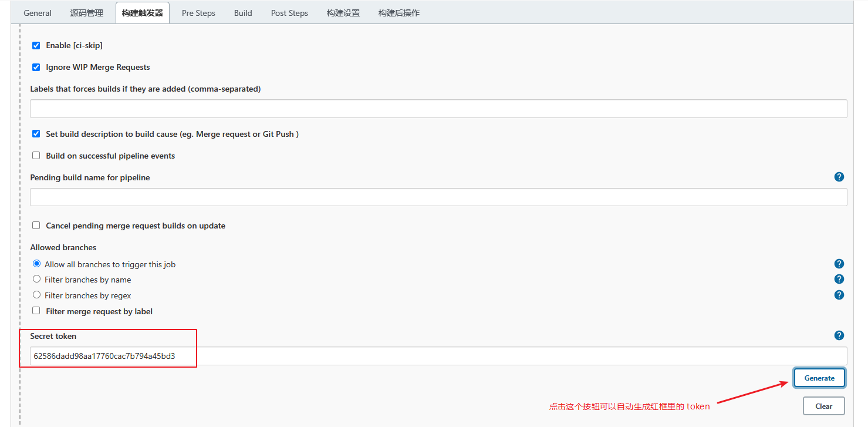This screenshot has height=427, width=868.
Task: Select Filter branches by name radio
Action: pyautogui.click(x=36, y=279)
